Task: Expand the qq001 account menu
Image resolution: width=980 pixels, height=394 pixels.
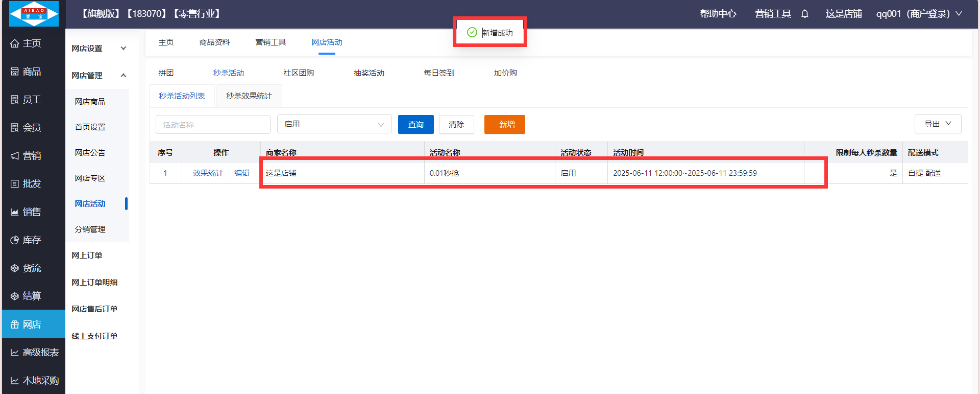Action: pos(919,14)
